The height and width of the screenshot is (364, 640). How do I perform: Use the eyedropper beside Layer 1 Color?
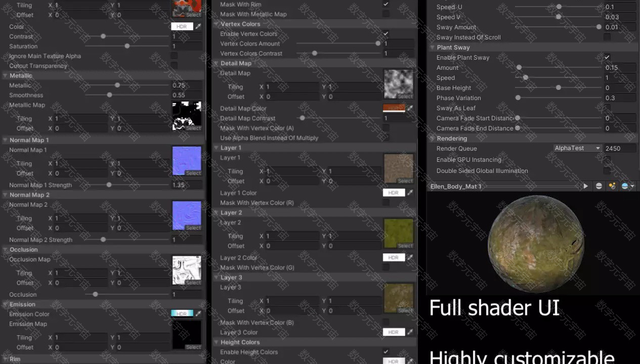(x=410, y=193)
